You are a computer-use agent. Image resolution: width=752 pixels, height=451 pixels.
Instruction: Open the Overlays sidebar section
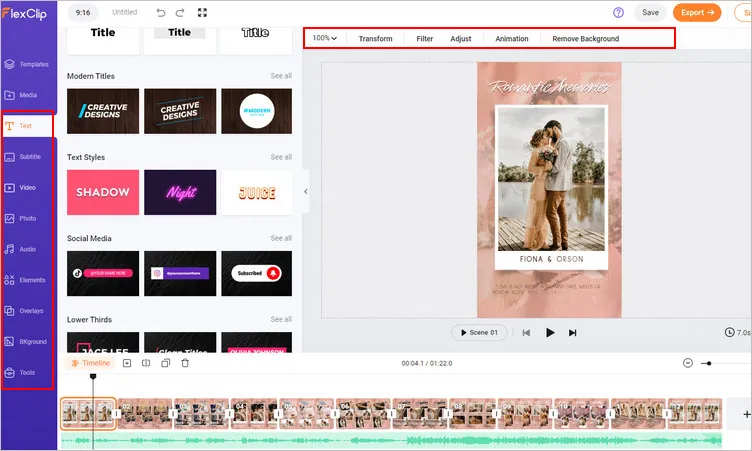click(x=24, y=311)
